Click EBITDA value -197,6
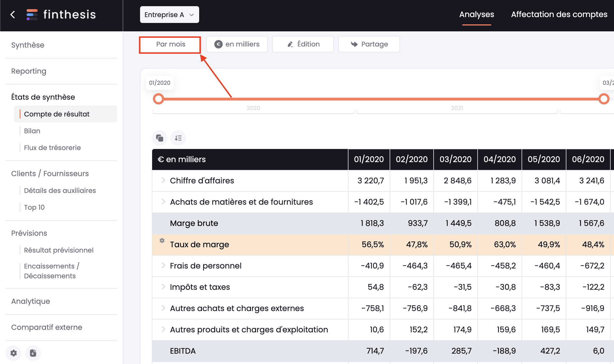The width and height of the screenshot is (614, 364). click(x=416, y=351)
